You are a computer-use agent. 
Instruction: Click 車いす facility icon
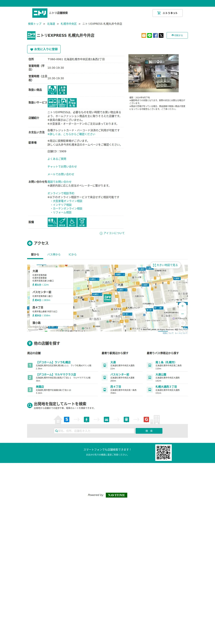coord(72,222)
